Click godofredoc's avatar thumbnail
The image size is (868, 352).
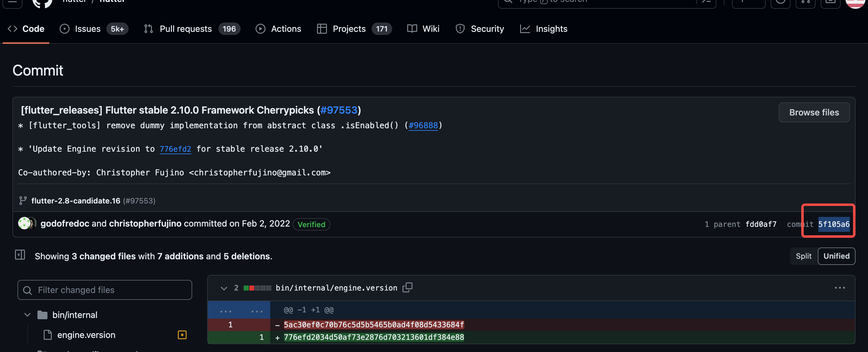pyautogui.click(x=24, y=223)
